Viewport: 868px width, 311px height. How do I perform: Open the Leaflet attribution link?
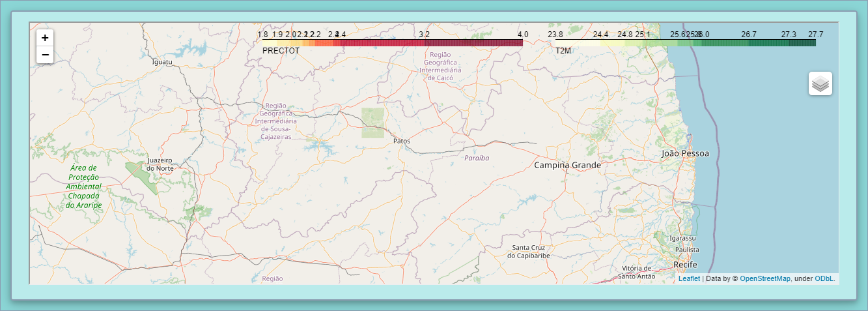tap(689, 278)
